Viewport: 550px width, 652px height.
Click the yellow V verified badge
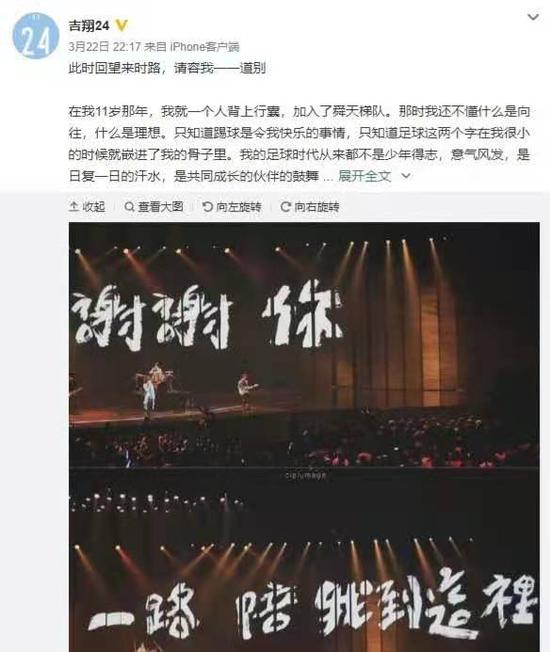tap(121, 26)
